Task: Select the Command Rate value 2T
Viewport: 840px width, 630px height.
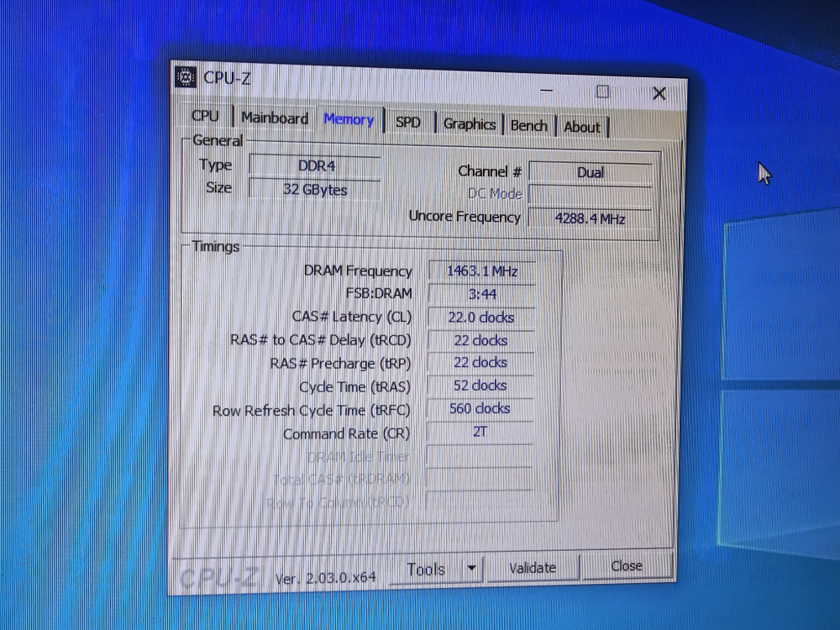Action: click(x=480, y=432)
